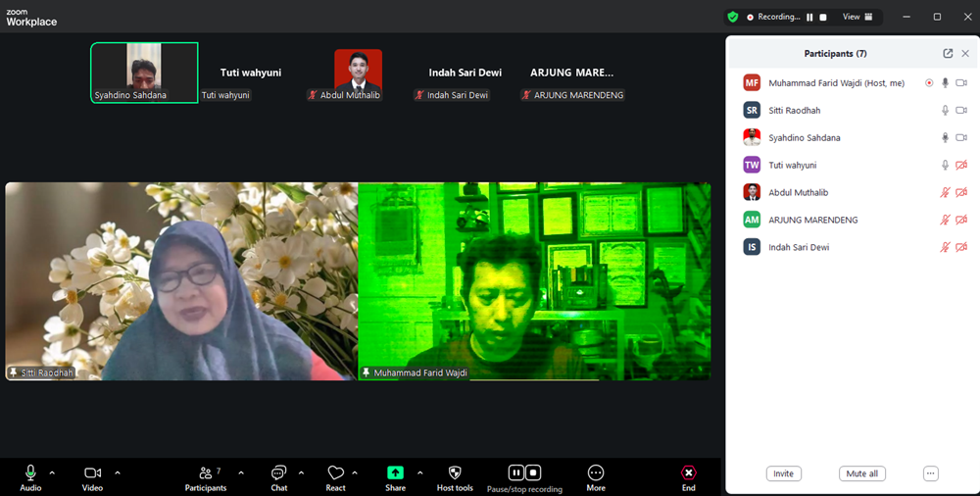
Task: Toggle Muhammad Farid Wajdi camera icon in list
Action: (961, 82)
